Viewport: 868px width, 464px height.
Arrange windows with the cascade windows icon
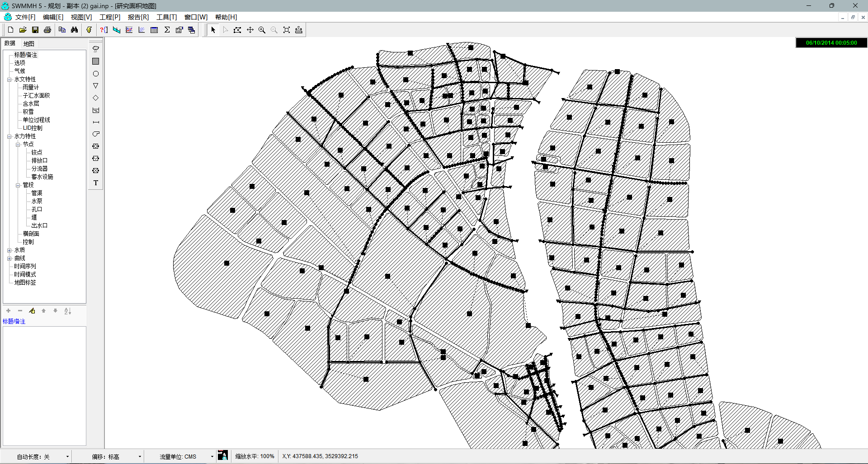pyautogui.click(x=192, y=30)
